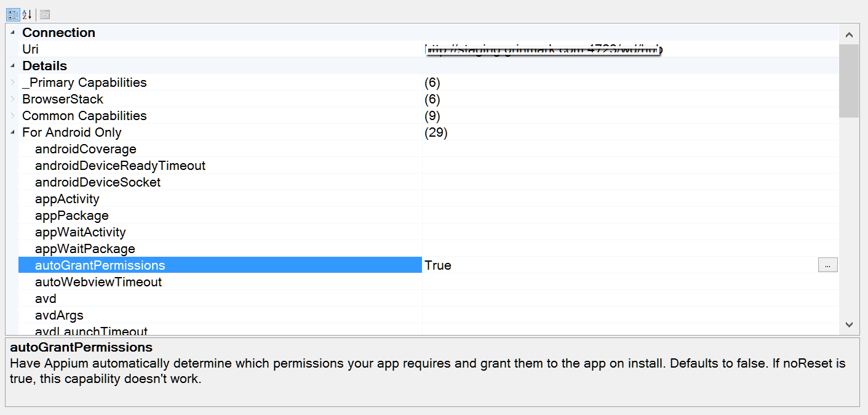The image size is (868, 415).
Task: Select the autoWebviewTimeout property
Action: (98, 282)
